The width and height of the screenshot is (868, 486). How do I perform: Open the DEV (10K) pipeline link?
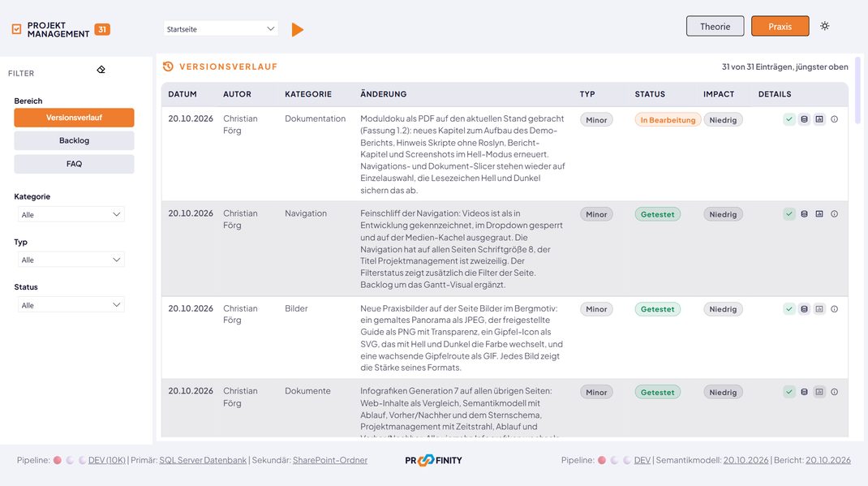coord(107,460)
